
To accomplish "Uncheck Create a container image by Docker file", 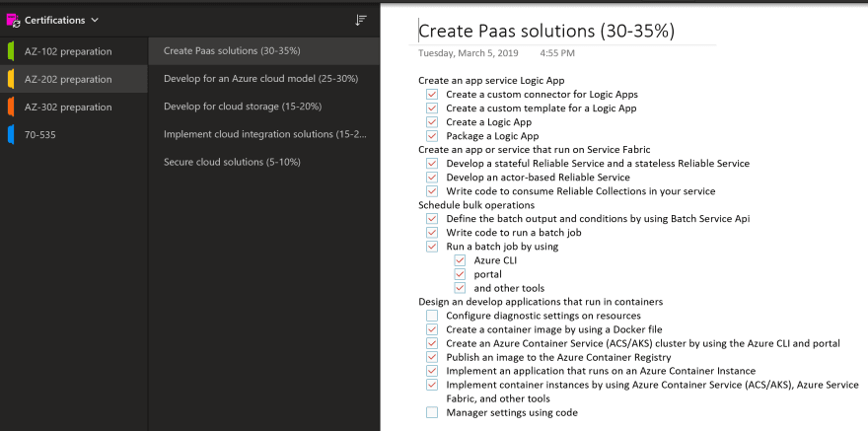I will [432, 329].
